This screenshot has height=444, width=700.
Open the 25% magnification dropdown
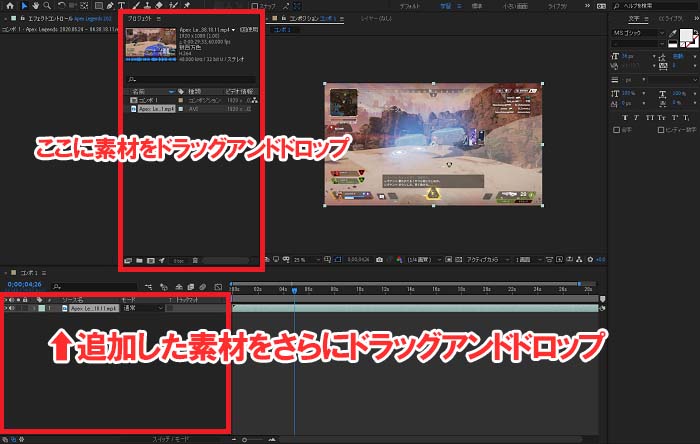[307, 260]
